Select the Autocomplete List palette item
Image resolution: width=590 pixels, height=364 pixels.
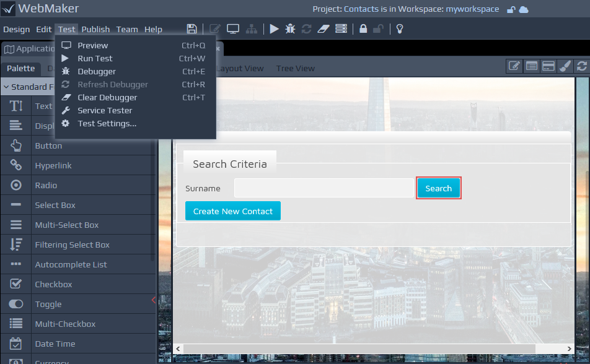78,265
